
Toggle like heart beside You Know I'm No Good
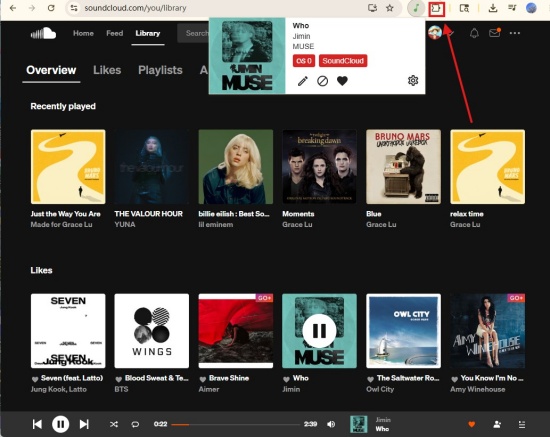(454, 379)
